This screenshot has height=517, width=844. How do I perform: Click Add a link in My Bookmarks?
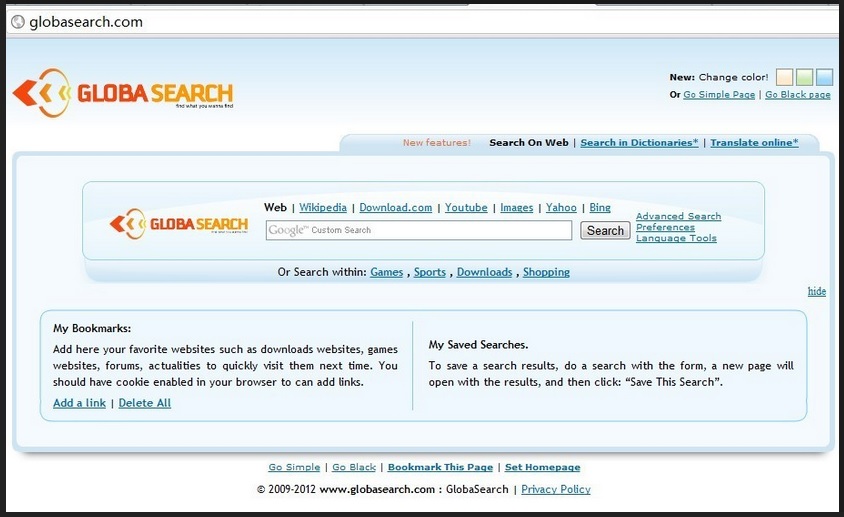[x=79, y=403]
